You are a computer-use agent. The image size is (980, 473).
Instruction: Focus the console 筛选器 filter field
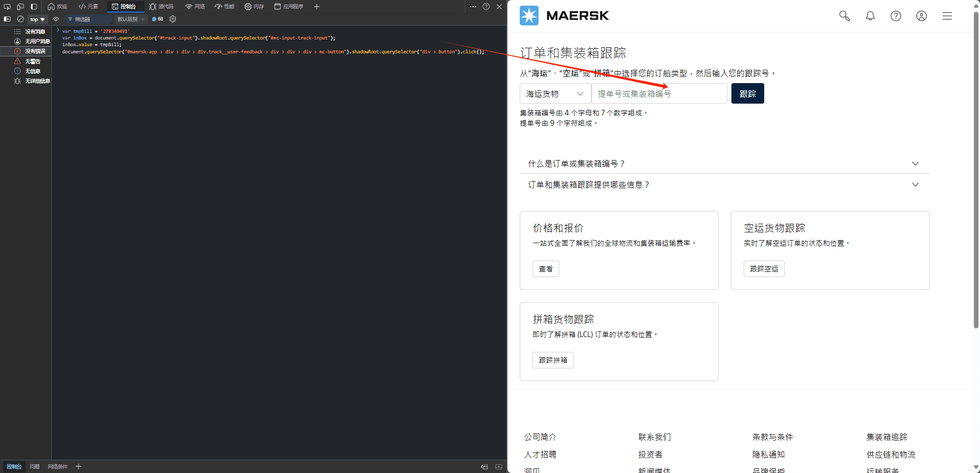(88, 19)
